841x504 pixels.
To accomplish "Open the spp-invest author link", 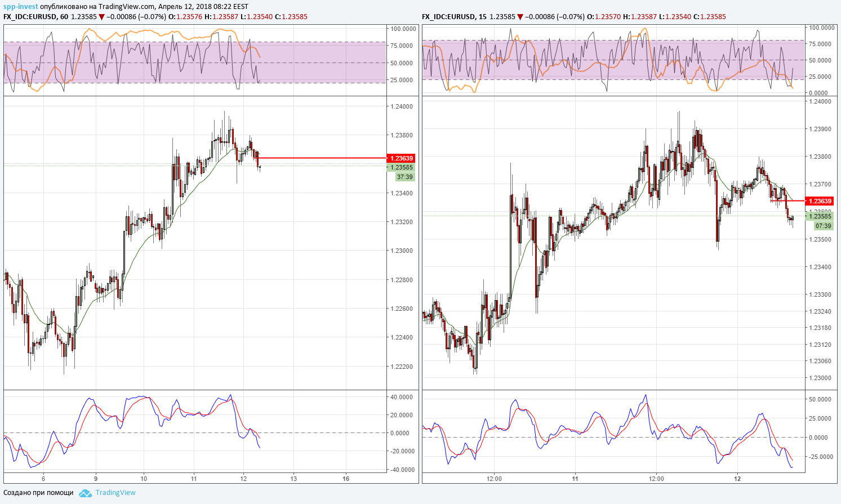I will (21, 7).
